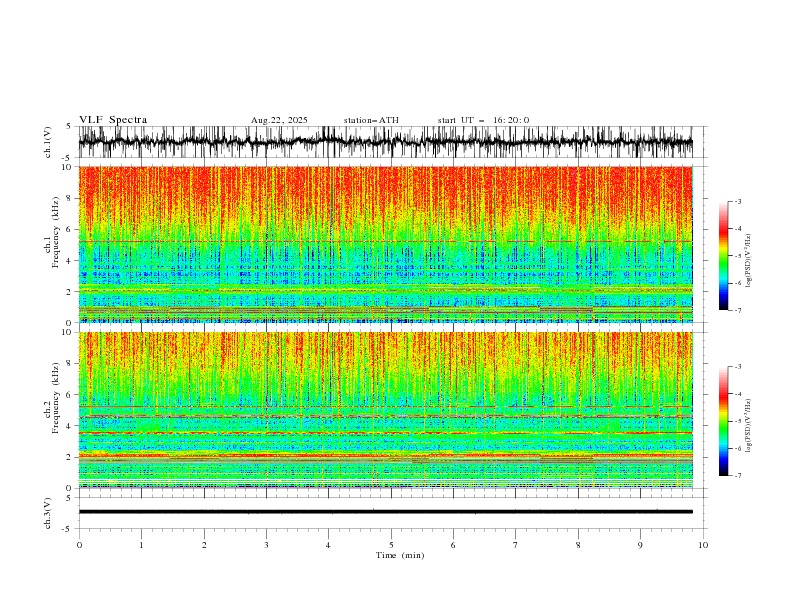Click the time axis tick label '3'
The height and width of the screenshot is (612, 792).
point(266,545)
